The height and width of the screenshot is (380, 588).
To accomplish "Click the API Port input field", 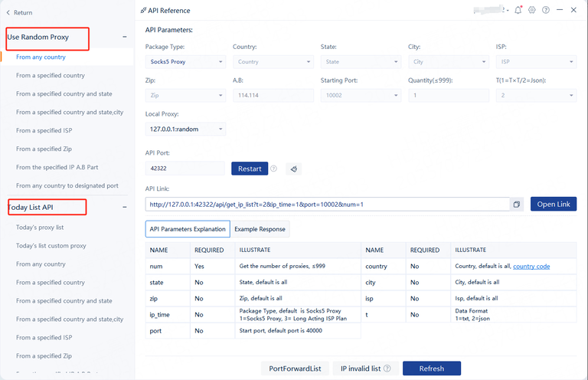I will [185, 169].
